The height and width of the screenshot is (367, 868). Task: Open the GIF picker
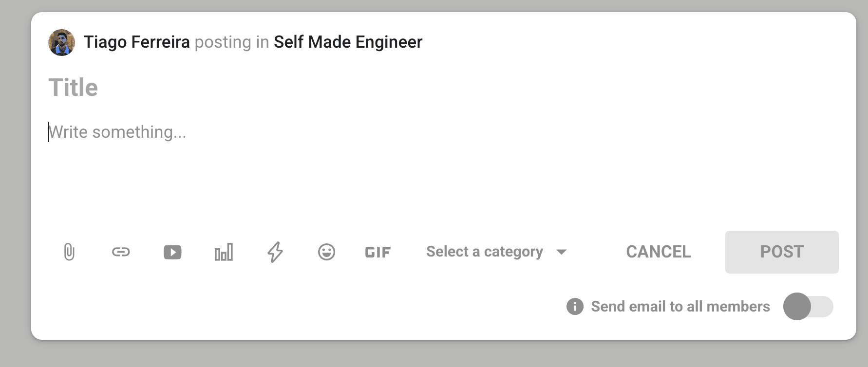pyautogui.click(x=378, y=252)
